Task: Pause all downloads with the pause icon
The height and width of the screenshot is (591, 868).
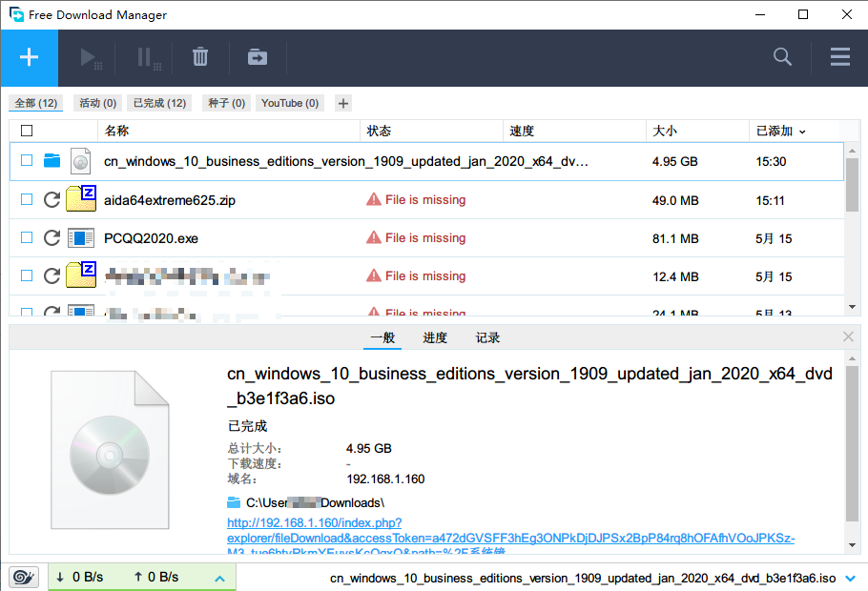Action: click(x=149, y=57)
